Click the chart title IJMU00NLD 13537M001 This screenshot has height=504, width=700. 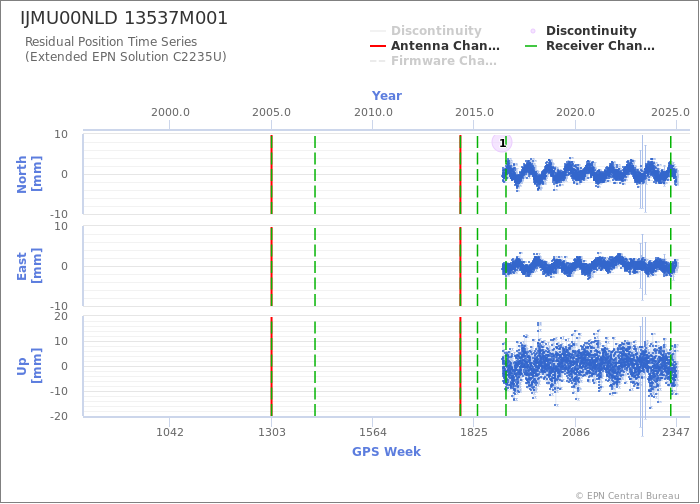124,18
